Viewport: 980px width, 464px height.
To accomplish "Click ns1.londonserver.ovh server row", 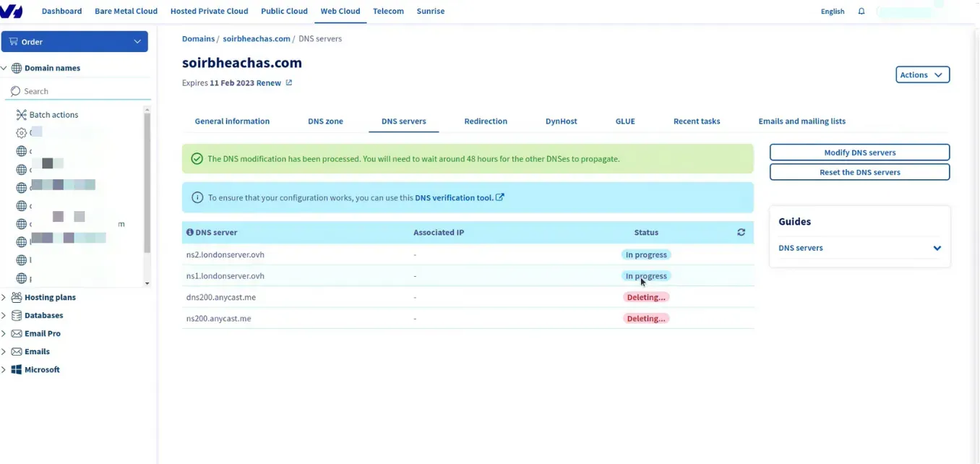I will pyautogui.click(x=468, y=276).
